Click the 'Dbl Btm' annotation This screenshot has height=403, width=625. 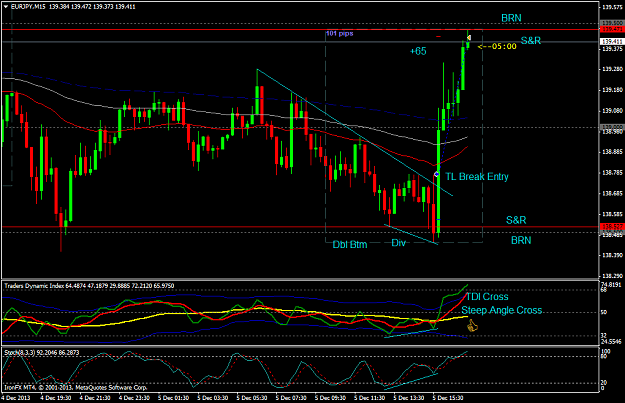[350, 244]
